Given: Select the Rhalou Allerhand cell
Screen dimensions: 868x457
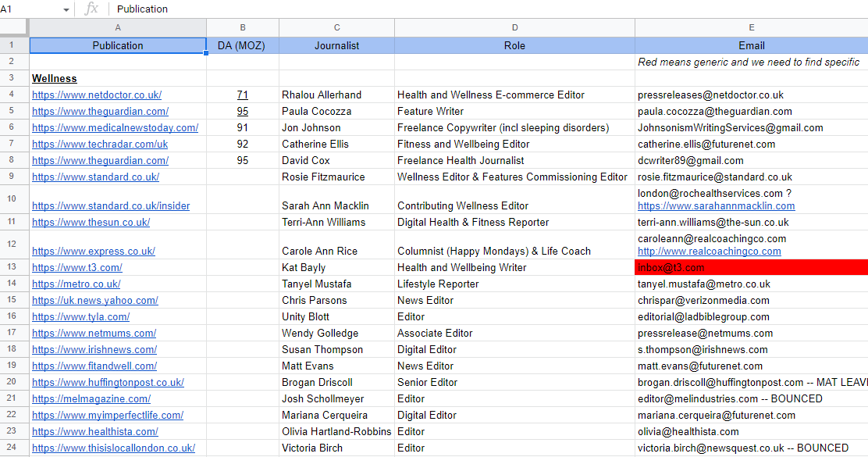Looking at the screenshot, I should click(336, 95).
